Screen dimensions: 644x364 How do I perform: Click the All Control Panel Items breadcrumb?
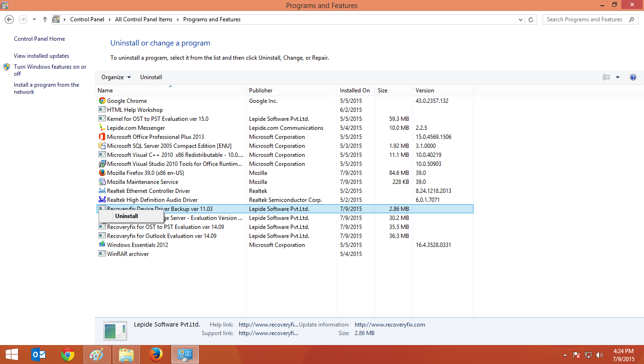tap(144, 19)
